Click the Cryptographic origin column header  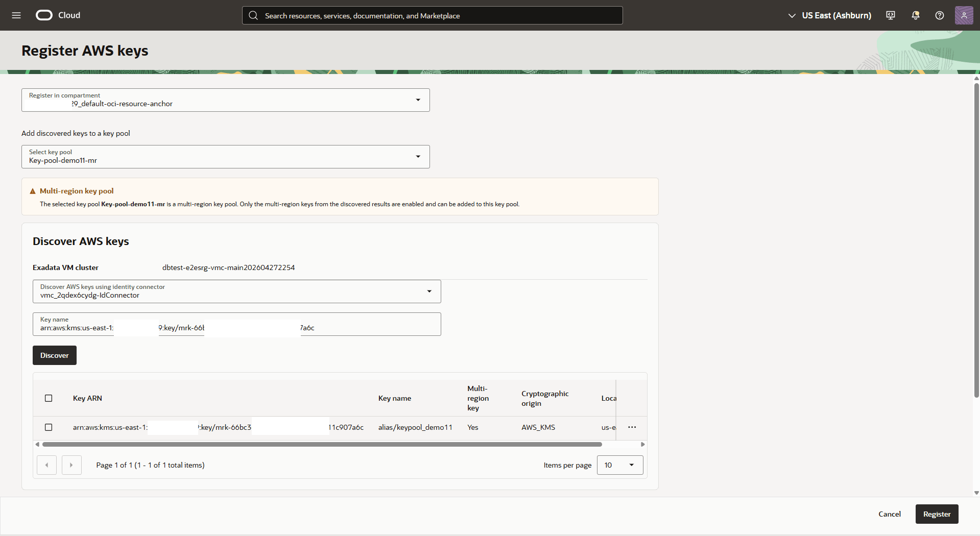click(x=545, y=398)
